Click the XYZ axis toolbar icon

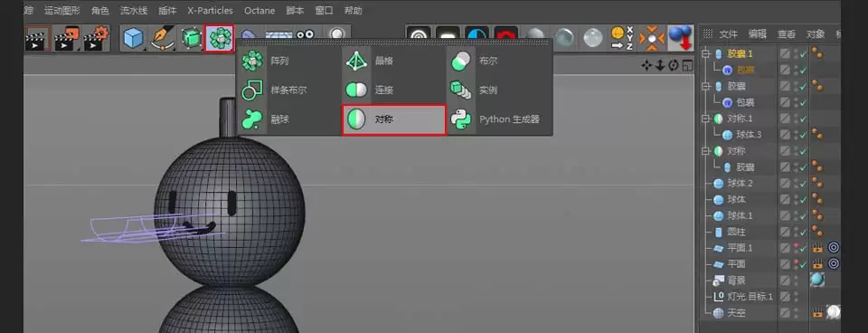point(622,39)
